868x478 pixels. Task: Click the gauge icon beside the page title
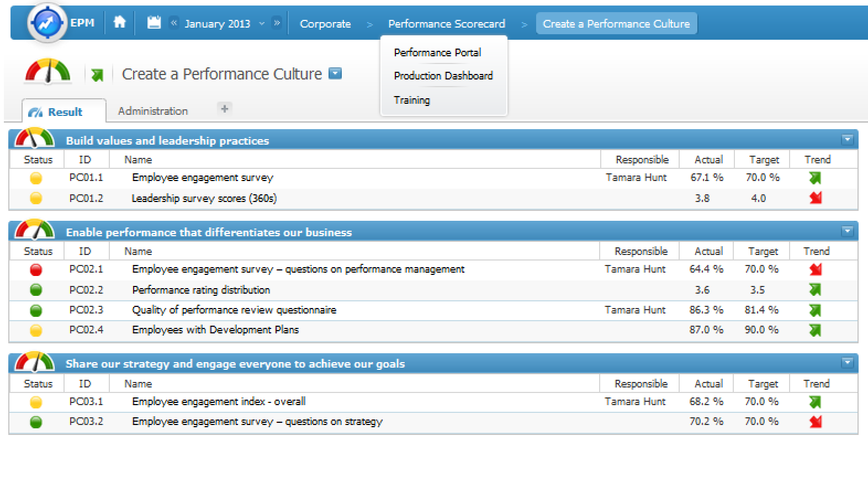(47, 72)
